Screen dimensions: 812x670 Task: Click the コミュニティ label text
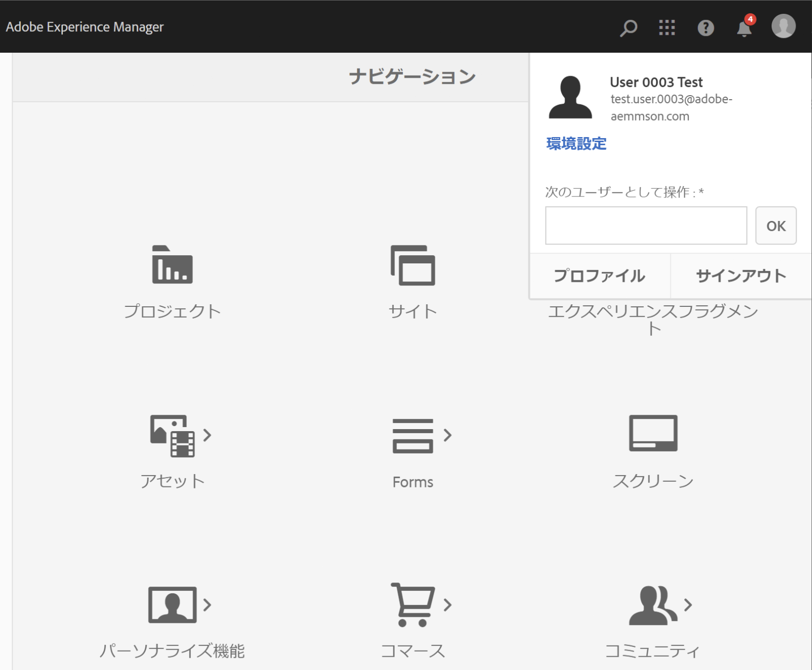click(x=653, y=651)
